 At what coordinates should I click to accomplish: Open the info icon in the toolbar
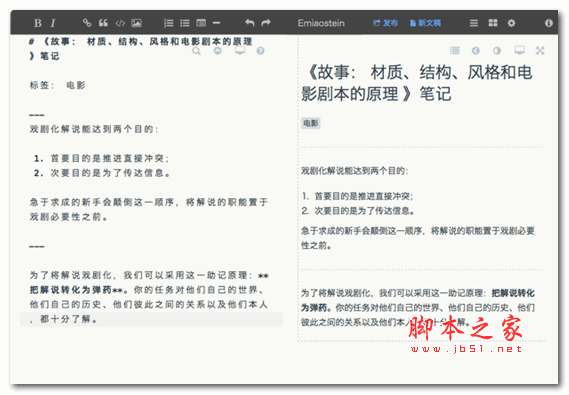tap(549, 23)
